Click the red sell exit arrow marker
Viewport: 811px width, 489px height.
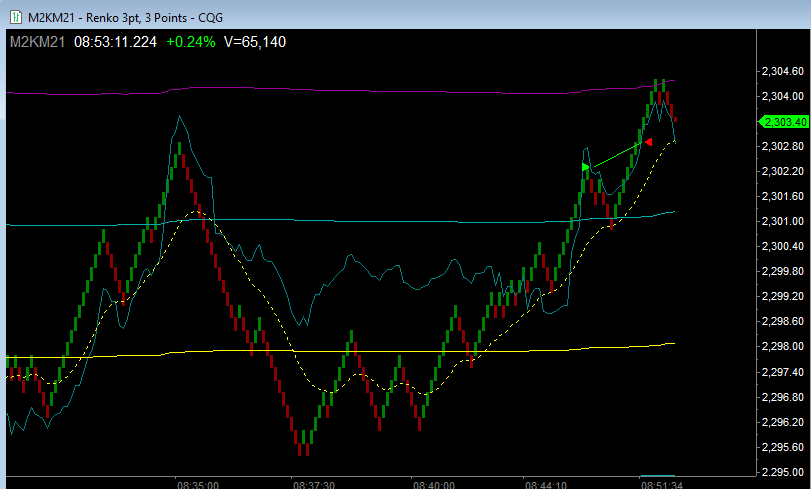point(649,142)
